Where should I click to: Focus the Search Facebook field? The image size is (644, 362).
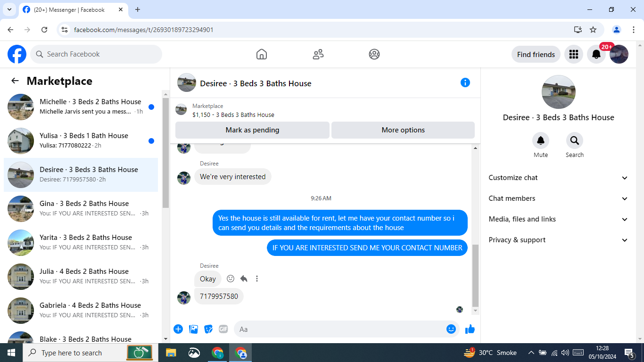pyautogui.click(x=96, y=54)
